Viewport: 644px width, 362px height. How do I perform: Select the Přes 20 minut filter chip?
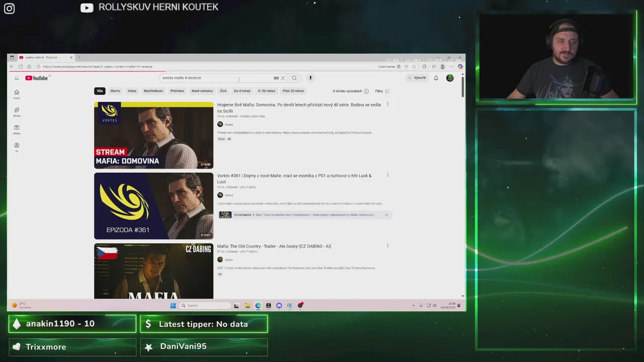tap(293, 91)
